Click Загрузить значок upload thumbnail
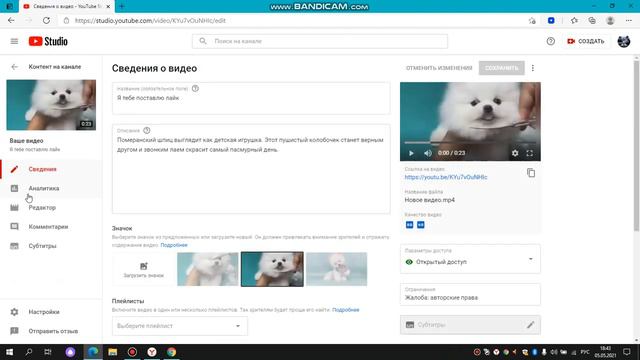Viewport: 640px width, 360px height. (x=144, y=269)
